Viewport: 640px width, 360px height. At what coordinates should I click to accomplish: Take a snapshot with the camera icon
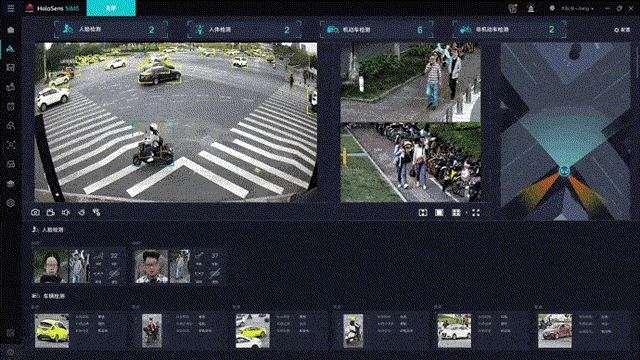tap(36, 212)
